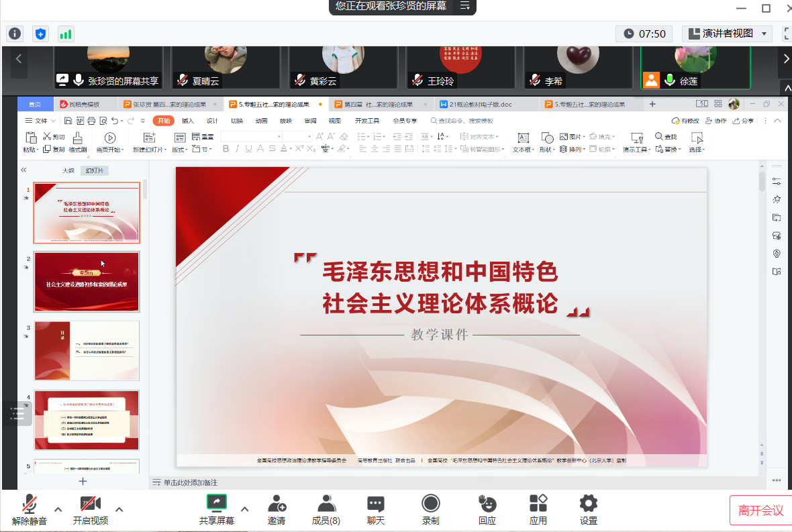Show meeting info via the info icon
792x532 pixels.
point(15,34)
